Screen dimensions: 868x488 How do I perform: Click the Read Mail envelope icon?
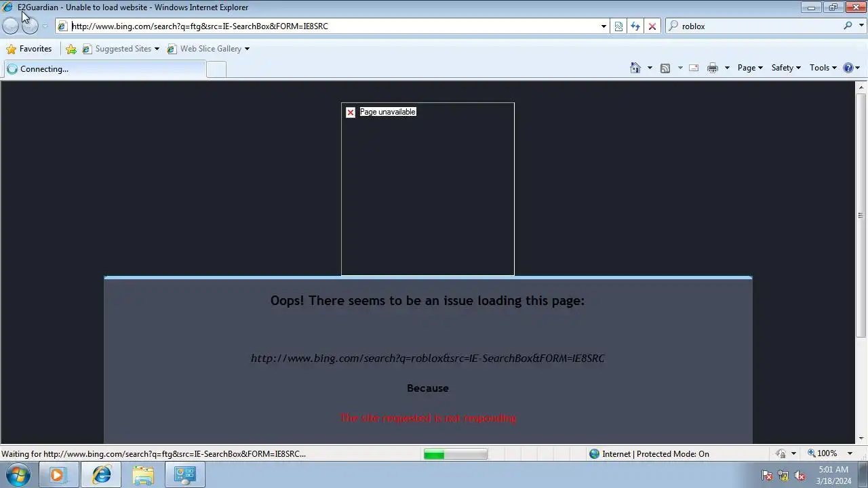click(x=694, y=68)
